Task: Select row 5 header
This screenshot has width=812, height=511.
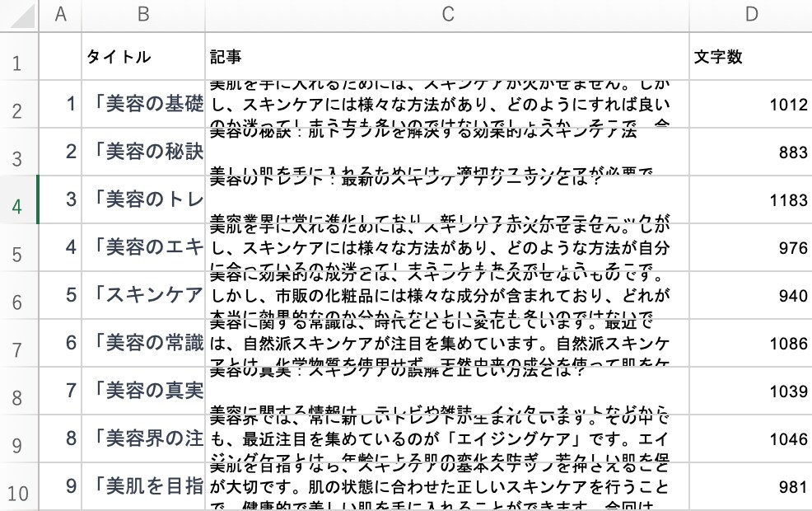Action: pyautogui.click(x=19, y=248)
